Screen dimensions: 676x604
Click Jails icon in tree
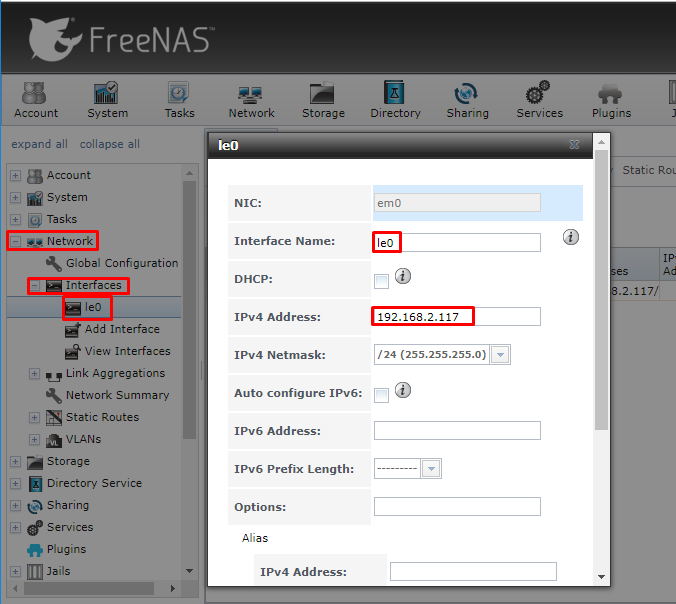35,572
